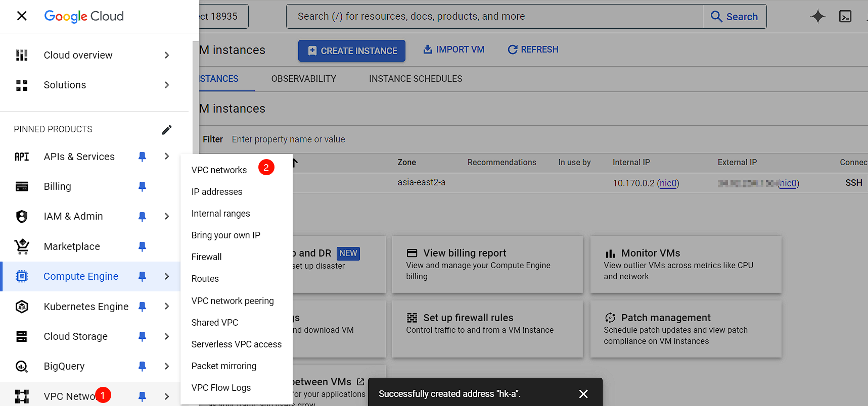Switch to Instance Schedules tab
This screenshot has height=406, width=868.
point(416,79)
